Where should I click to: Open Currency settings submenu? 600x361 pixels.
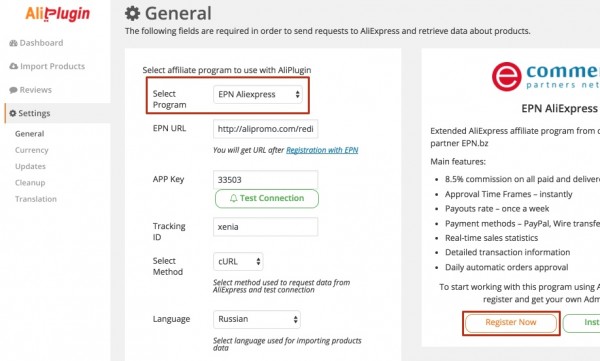pyautogui.click(x=32, y=150)
